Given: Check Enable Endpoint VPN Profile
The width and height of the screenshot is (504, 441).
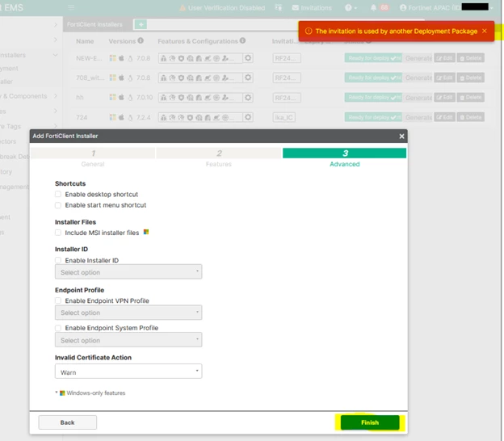Looking at the screenshot, I should (x=58, y=300).
